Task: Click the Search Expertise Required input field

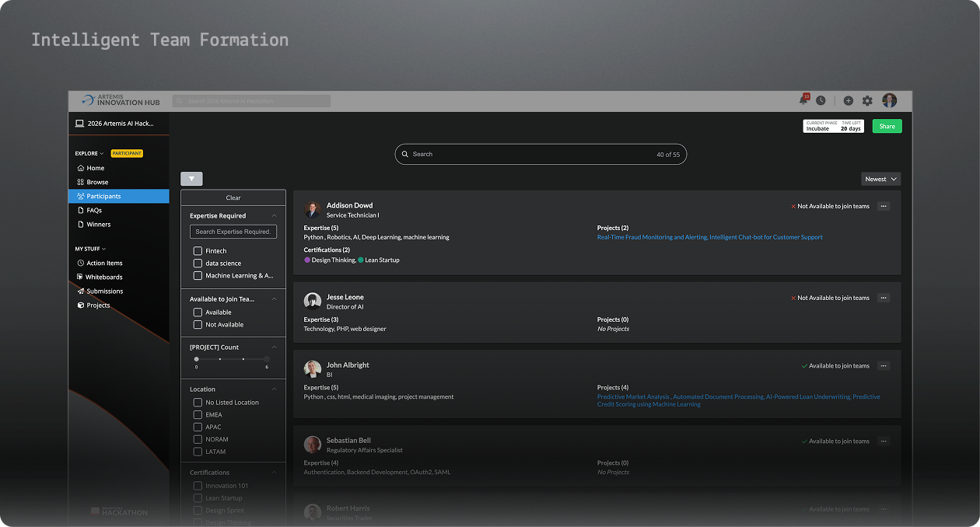Action: 233,232
